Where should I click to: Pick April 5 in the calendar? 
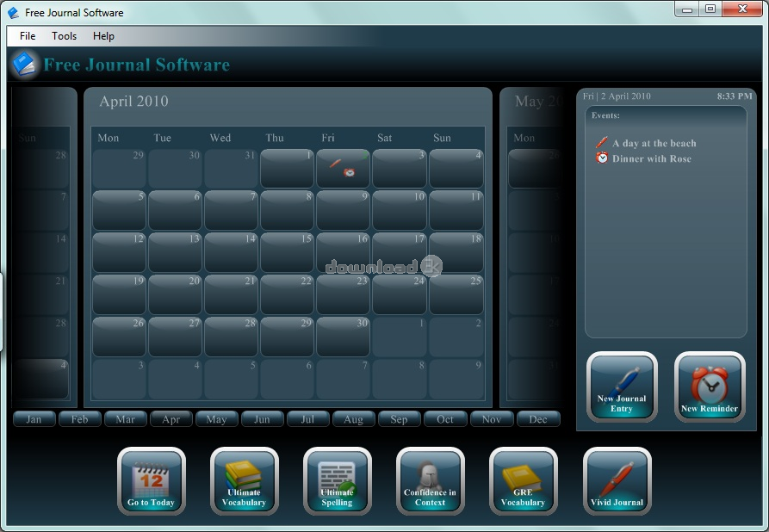pos(119,210)
